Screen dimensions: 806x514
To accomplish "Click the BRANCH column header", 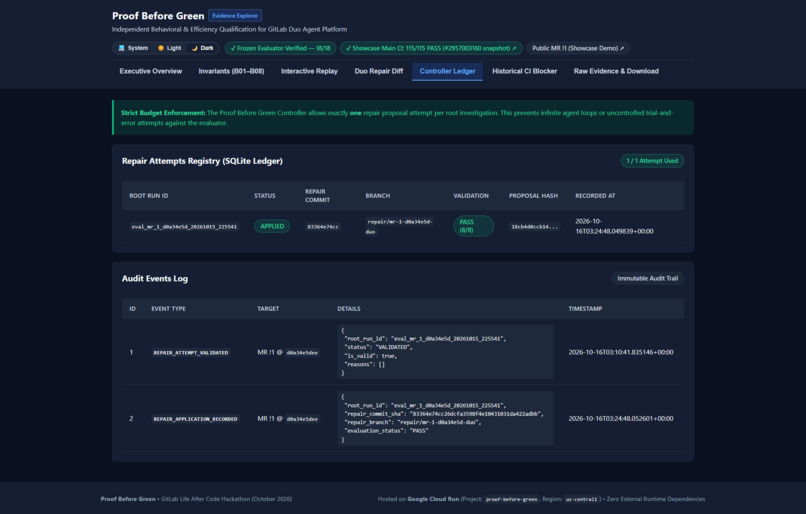I will point(378,196).
